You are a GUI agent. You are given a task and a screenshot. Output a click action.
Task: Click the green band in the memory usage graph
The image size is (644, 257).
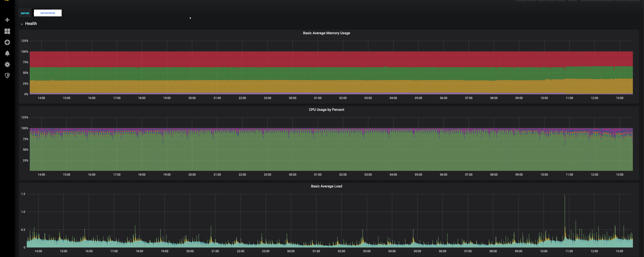tap(327, 74)
